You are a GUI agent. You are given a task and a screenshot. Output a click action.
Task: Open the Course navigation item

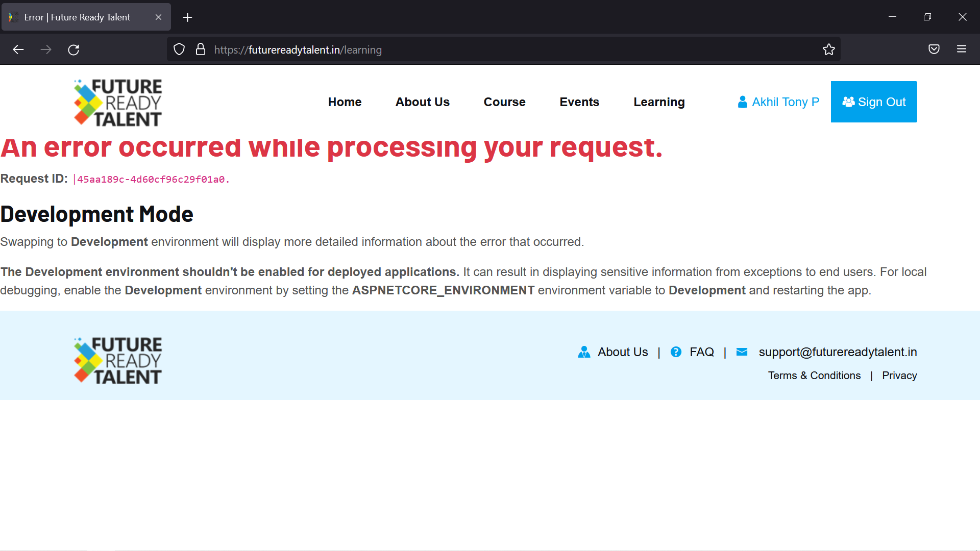[x=504, y=102]
